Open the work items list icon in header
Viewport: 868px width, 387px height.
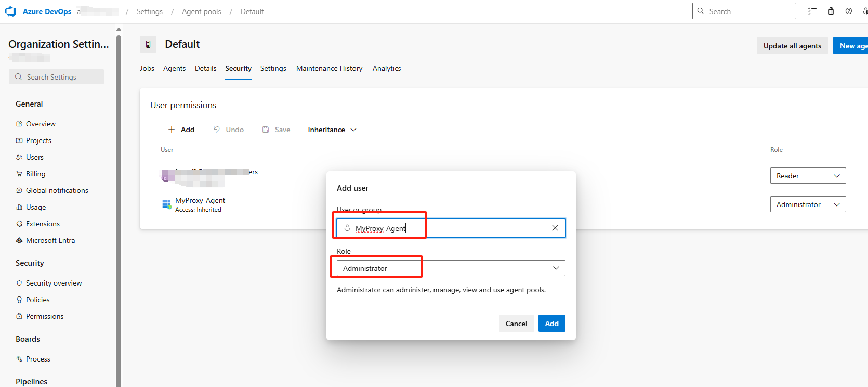tap(812, 11)
